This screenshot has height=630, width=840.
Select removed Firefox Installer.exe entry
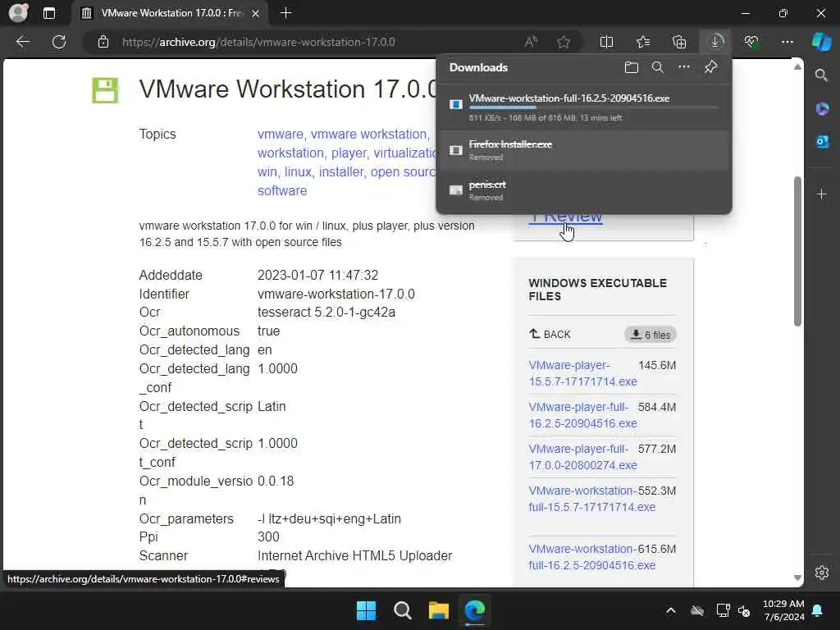tap(584, 150)
